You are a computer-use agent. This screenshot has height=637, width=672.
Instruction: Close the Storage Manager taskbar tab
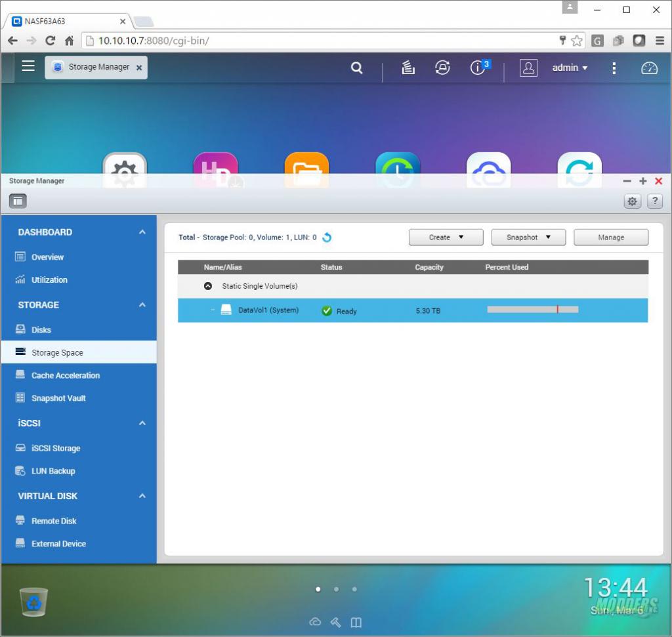point(139,68)
